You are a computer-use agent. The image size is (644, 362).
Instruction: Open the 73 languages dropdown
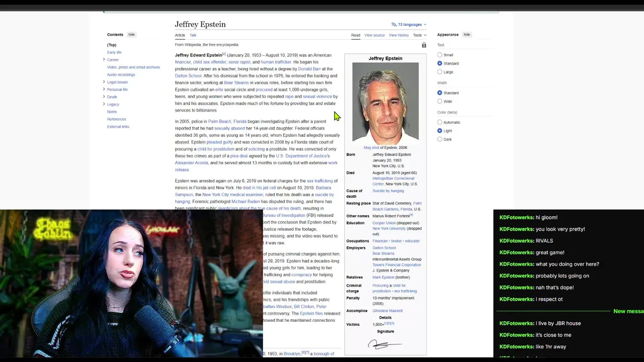(x=412, y=24)
